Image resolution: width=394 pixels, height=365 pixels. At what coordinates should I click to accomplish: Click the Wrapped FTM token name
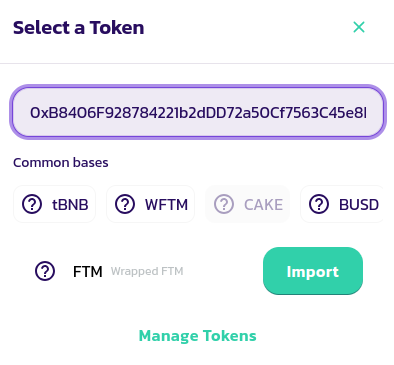tap(147, 271)
